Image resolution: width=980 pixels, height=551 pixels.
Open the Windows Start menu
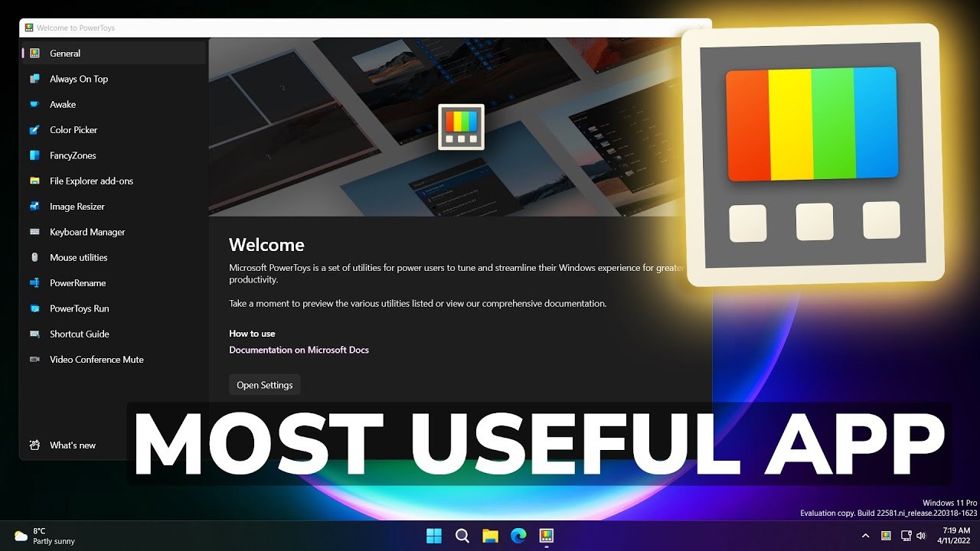pos(434,536)
